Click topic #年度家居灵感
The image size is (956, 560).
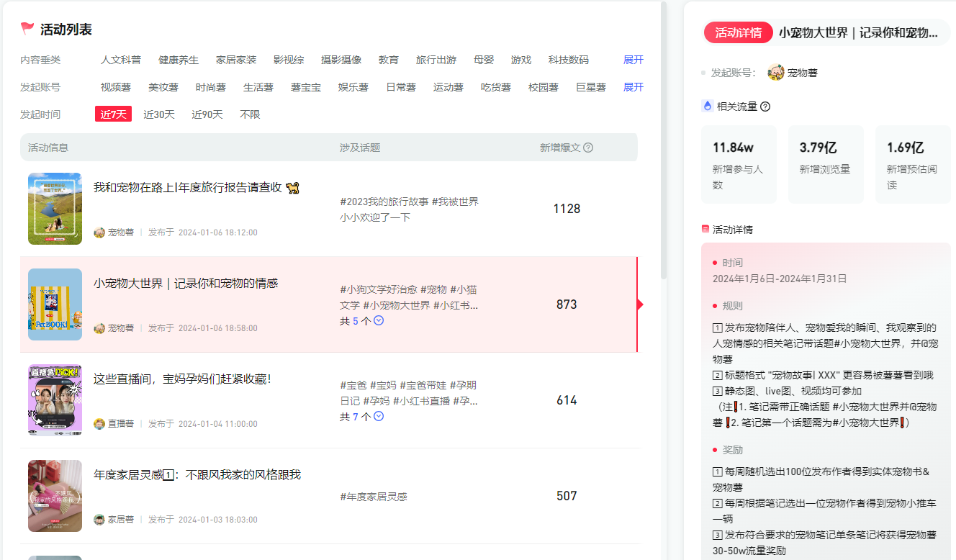374,496
